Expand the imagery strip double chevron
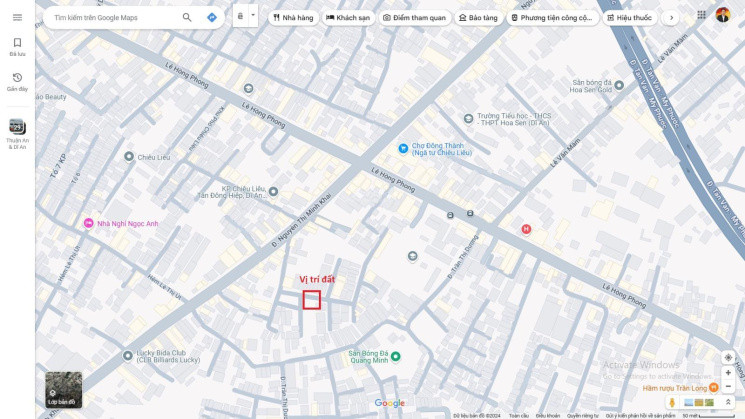The height and width of the screenshot is (419, 745). (x=728, y=403)
